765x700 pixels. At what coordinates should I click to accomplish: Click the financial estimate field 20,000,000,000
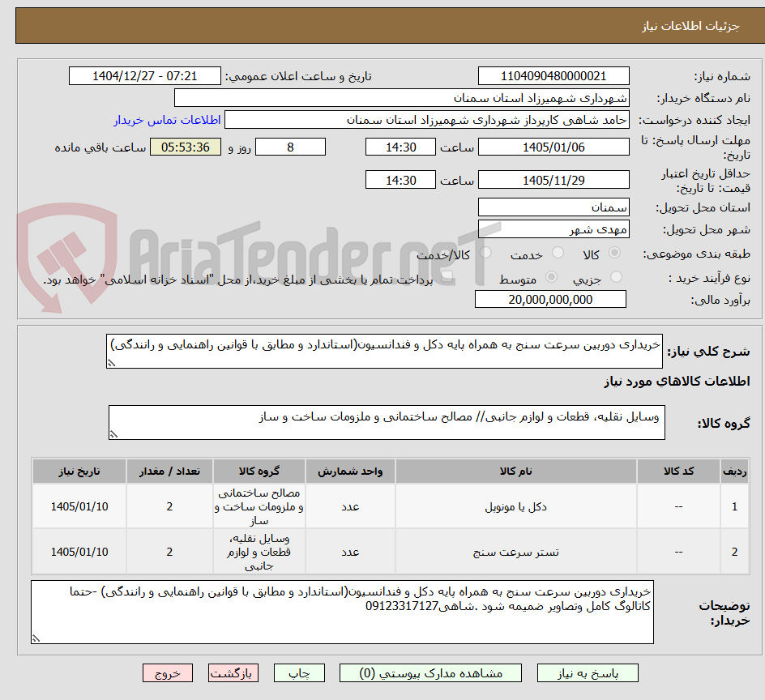coord(550,299)
